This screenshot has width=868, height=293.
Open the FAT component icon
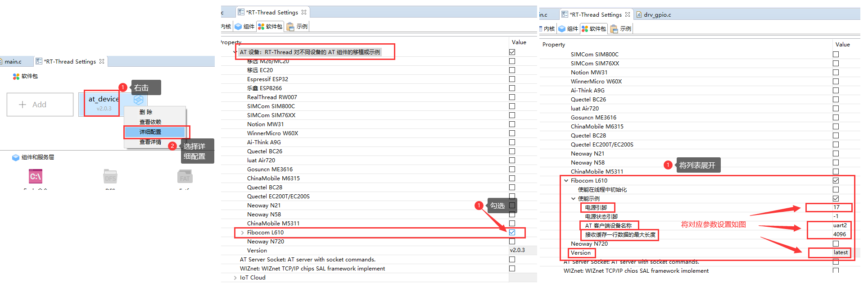185,176
